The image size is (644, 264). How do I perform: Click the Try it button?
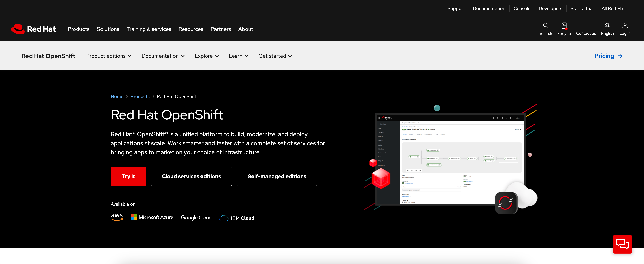pyautogui.click(x=128, y=176)
